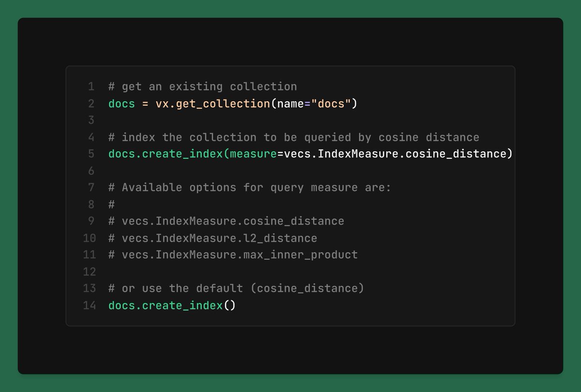
Task: Click line number 14 in the gutter
Action: pyautogui.click(x=89, y=305)
